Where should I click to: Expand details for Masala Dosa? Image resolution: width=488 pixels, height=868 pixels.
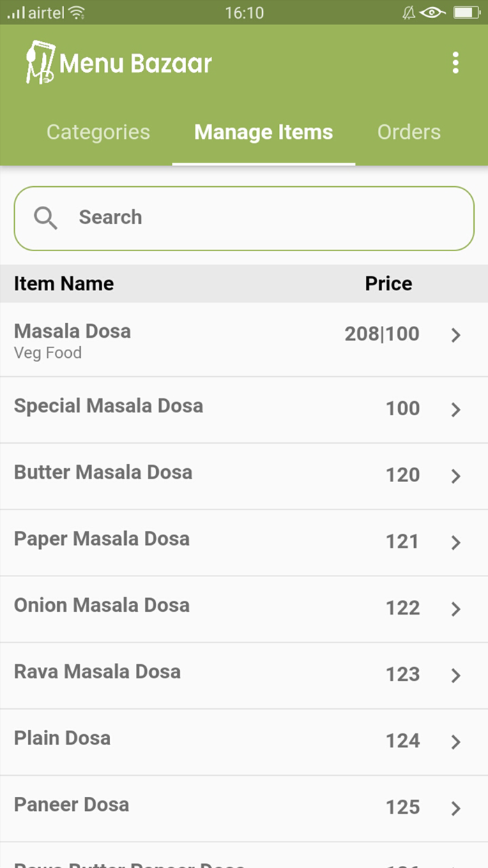coord(456,335)
